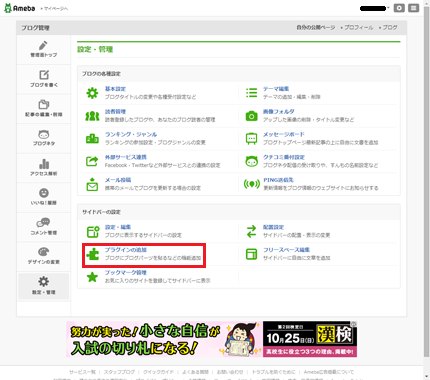Image resolution: width=430 pixels, height=380 pixels.
Task: Open Amebaの広告掲載について in the footer
Action: coord(329,372)
